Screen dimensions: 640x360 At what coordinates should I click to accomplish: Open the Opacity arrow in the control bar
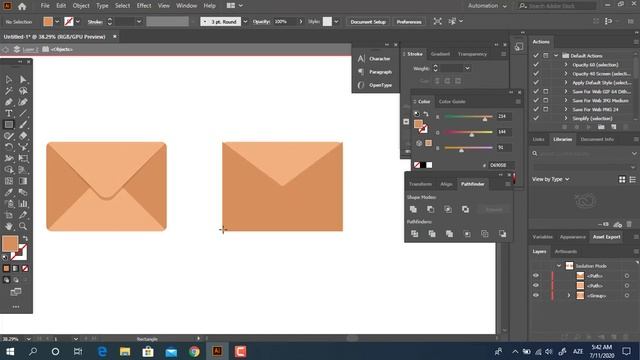pos(301,22)
